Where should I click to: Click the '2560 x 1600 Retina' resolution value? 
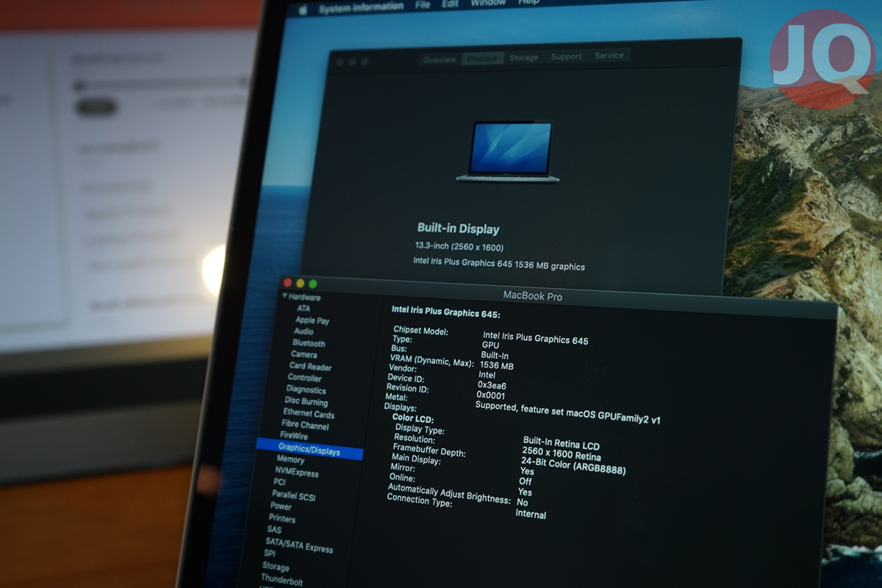pyautogui.click(x=561, y=454)
